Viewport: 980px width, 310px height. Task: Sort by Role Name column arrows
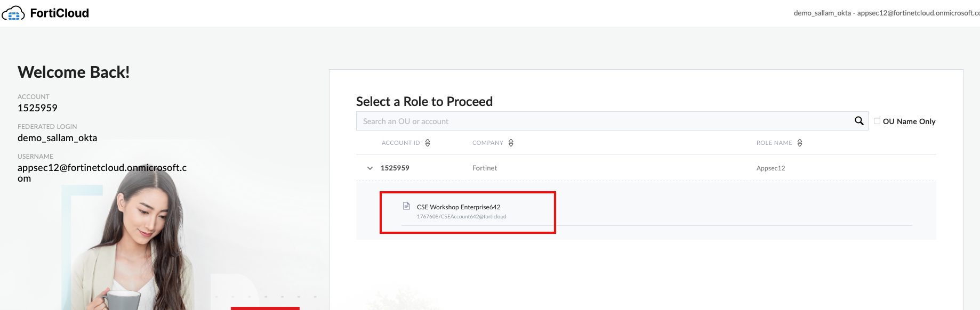800,143
